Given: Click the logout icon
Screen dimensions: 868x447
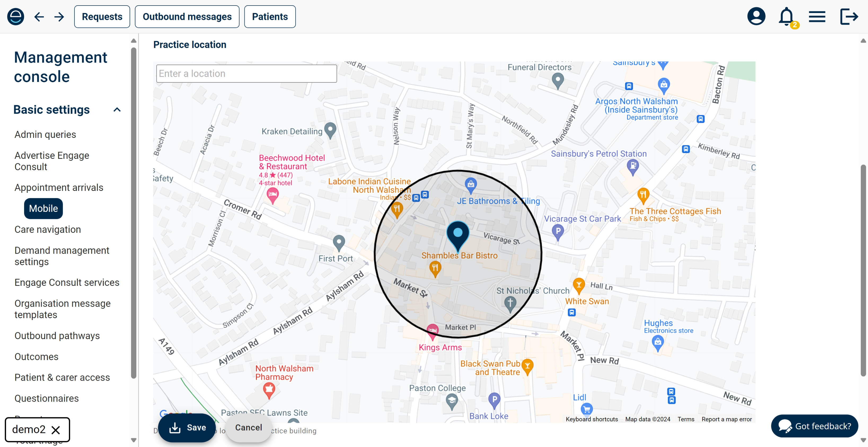Looking at the screenshot, I should coord(848,16).
